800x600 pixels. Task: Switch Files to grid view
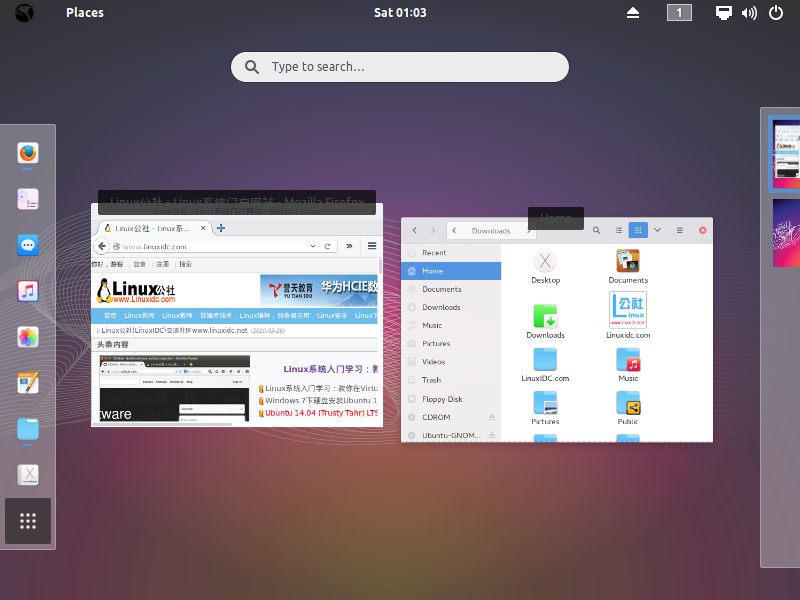[638, 230]
